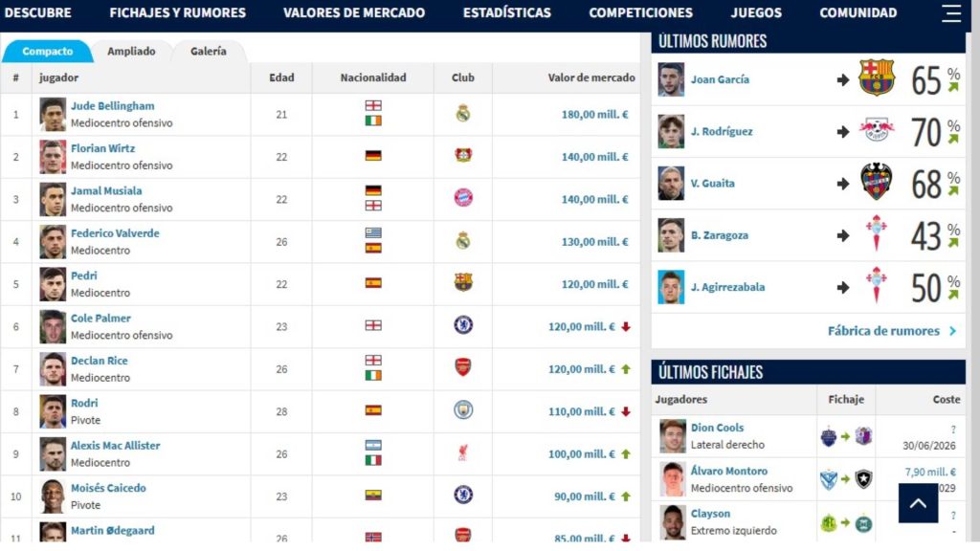The width and height of the screenshot is (980, 551).
Task: Click FC Barcelona crest in Joan García rumor
Action: [x=877, y=78]
